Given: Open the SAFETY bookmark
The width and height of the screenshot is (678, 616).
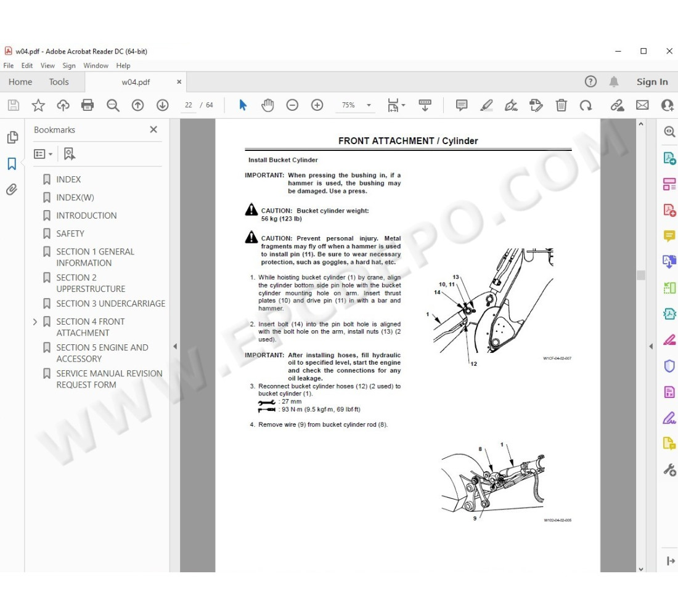Looking at the screenshot, I should pyautogui.click(x=70, y=233).
